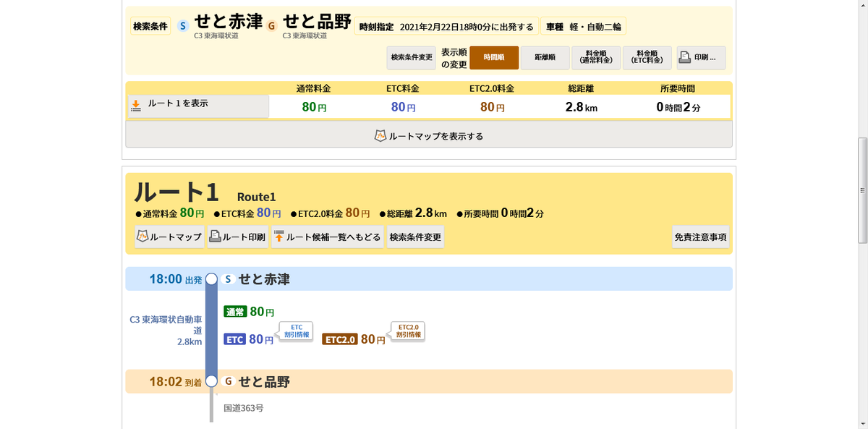
Task: Click the S start marker beside せと赤津 header
Action: (x=182, y=25)
